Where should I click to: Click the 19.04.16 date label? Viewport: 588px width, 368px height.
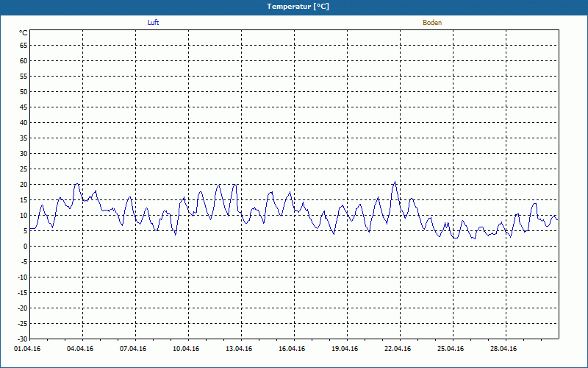(x=345, y=348)
